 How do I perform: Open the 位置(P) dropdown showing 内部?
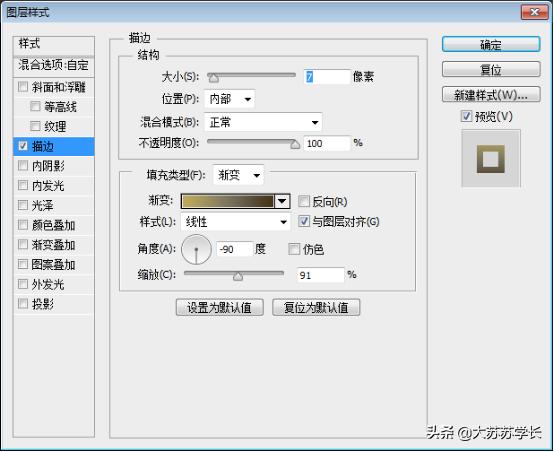click(x=230, y=99)
